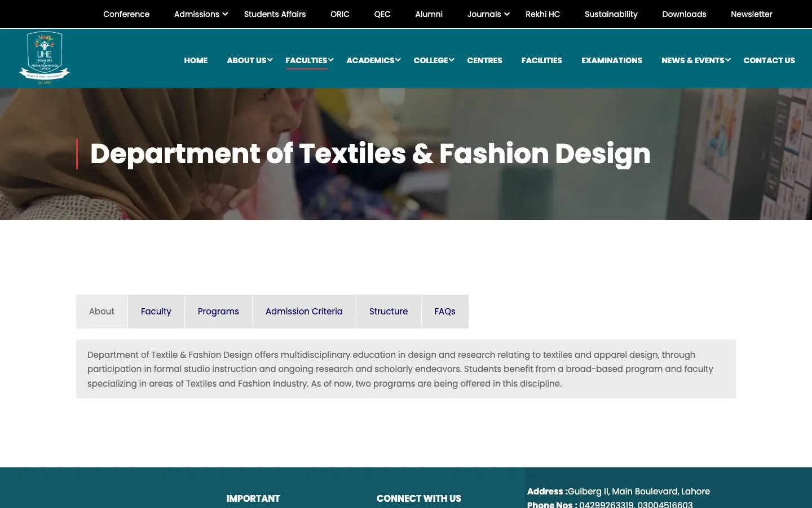Click the phone number 04299263319

pyautogui.click(x=606, y=505)
